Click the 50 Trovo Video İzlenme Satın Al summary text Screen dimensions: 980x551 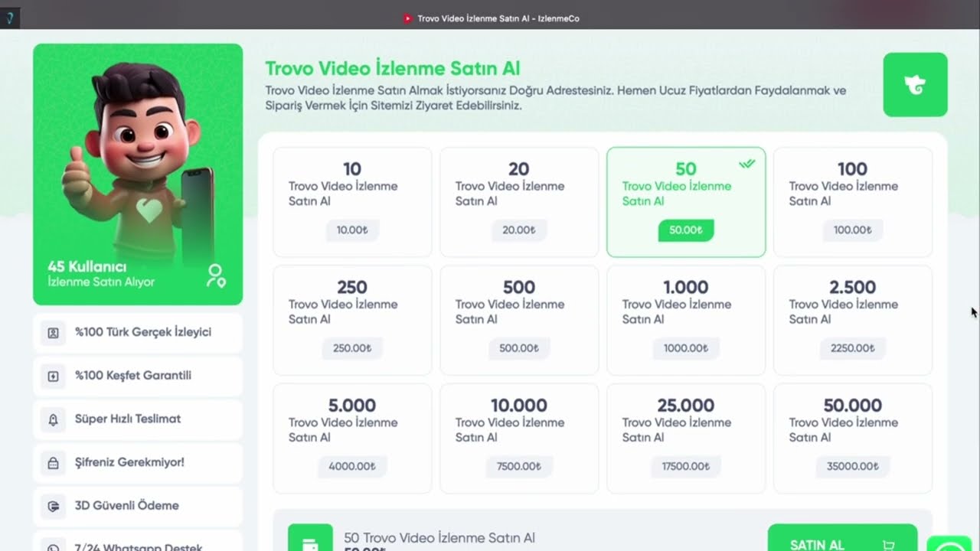439,538
